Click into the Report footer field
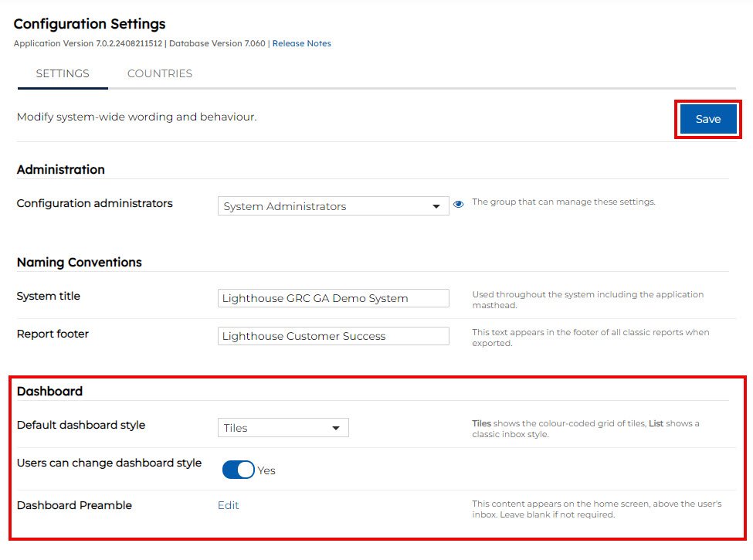Image resolution: width=753 pixels, height=560 pixels. (x=333, y=336)
